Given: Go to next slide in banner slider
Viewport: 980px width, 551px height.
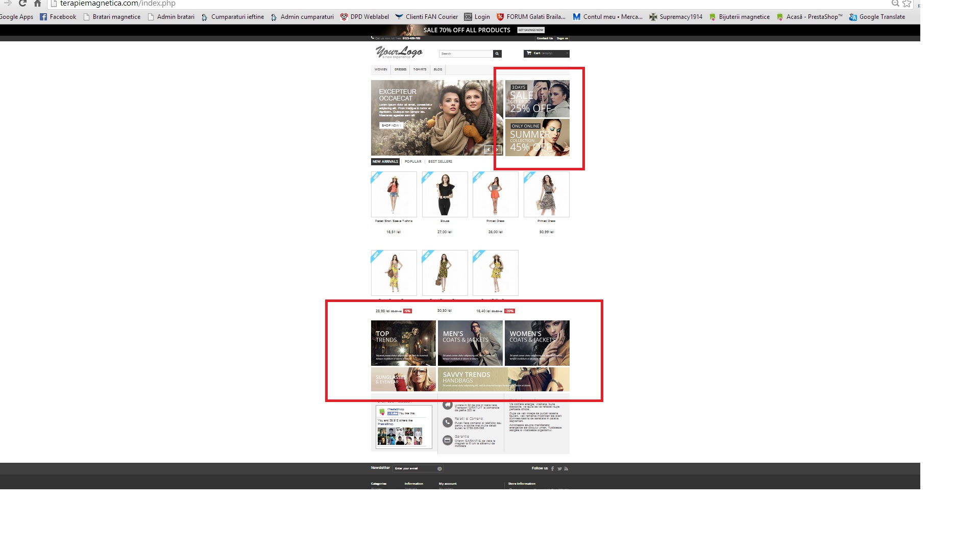Looking at the screenshot, I should (x=497, y=149).
